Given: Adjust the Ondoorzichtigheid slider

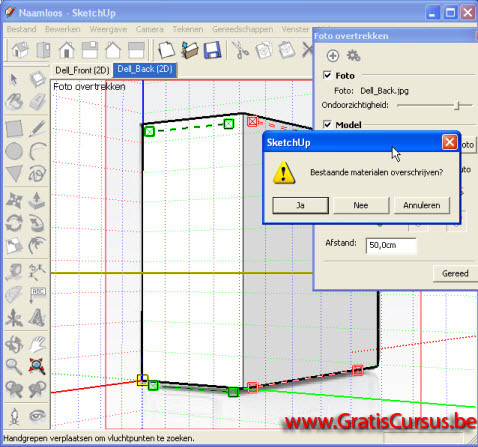Looking at the screenshot, I should pyautogui.click(x=457, y=105).
